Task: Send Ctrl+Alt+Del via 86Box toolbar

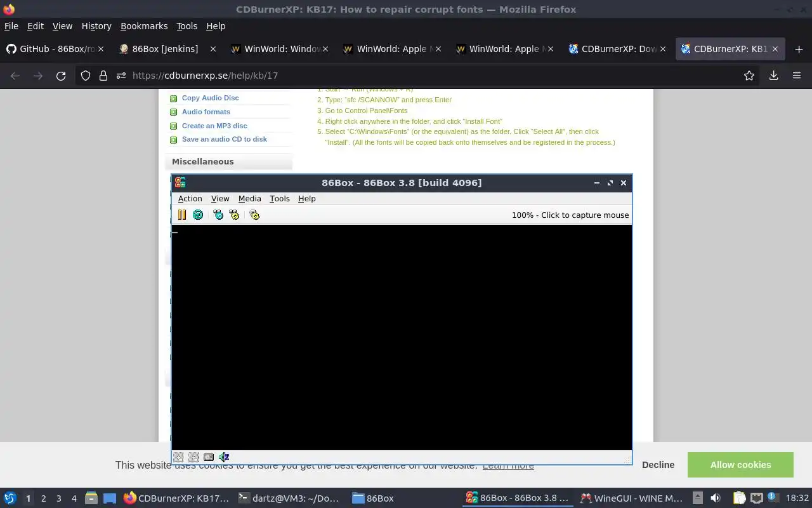Action: tap(218, 215)
